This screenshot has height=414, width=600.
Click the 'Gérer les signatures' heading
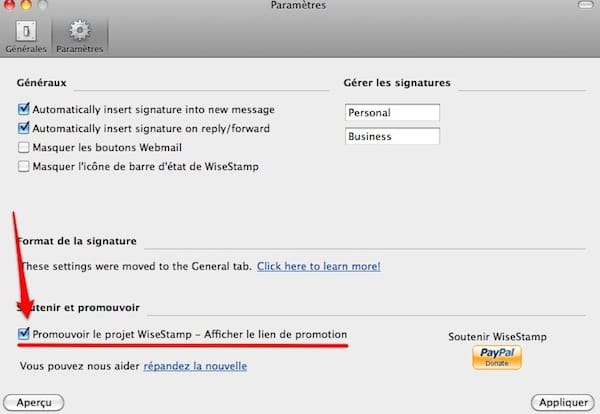[x=396, y=82]
